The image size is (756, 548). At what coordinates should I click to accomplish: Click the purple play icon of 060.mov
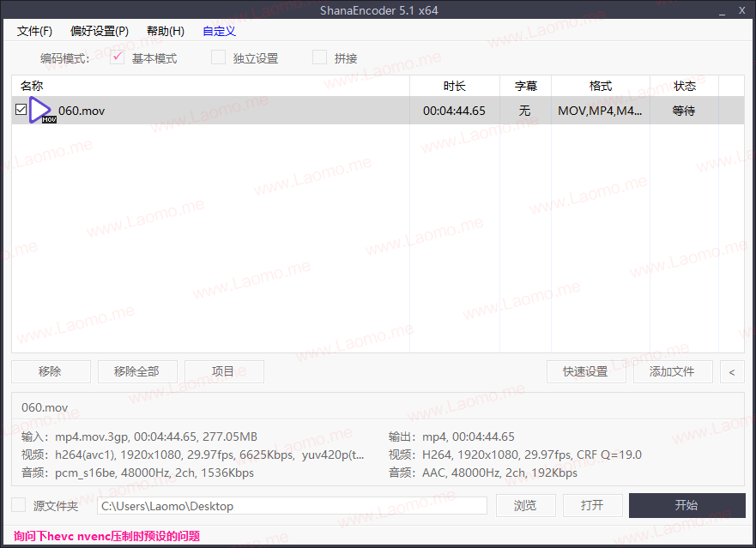click(x=41, y=110)
